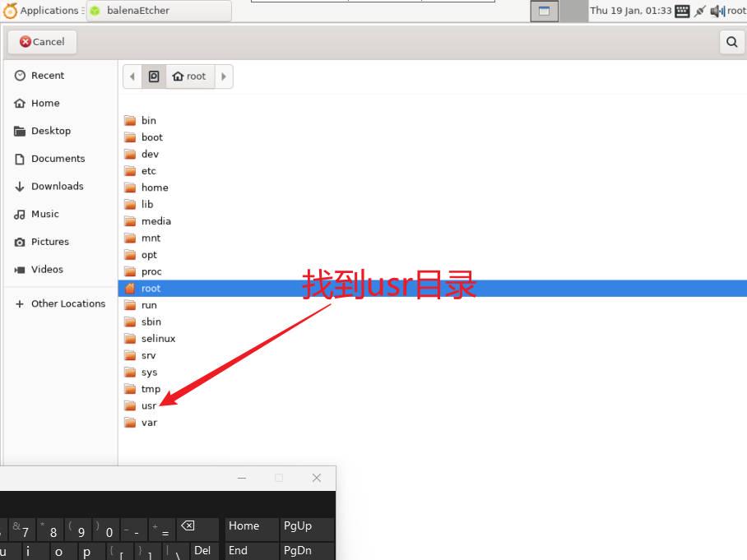Screen dimensions: 747x560
Task: Click the root path bar button
Action: pos(190,76)
